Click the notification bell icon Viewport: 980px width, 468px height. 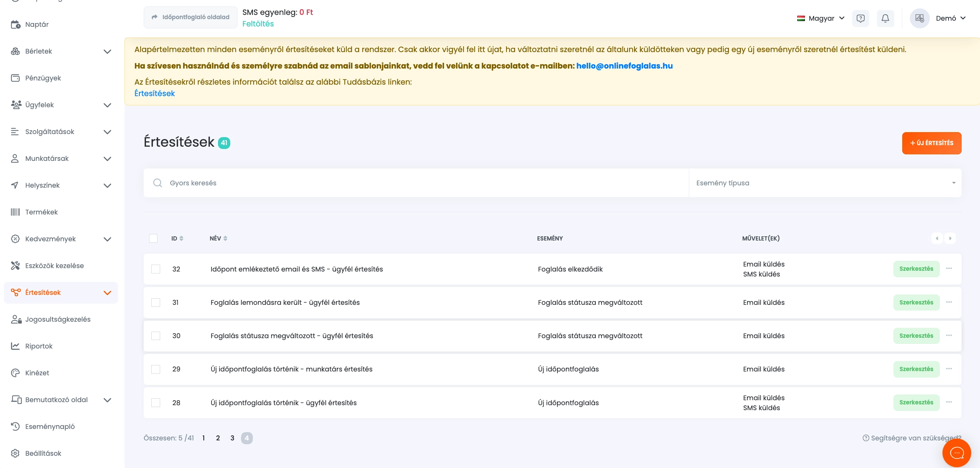point(885,18)
